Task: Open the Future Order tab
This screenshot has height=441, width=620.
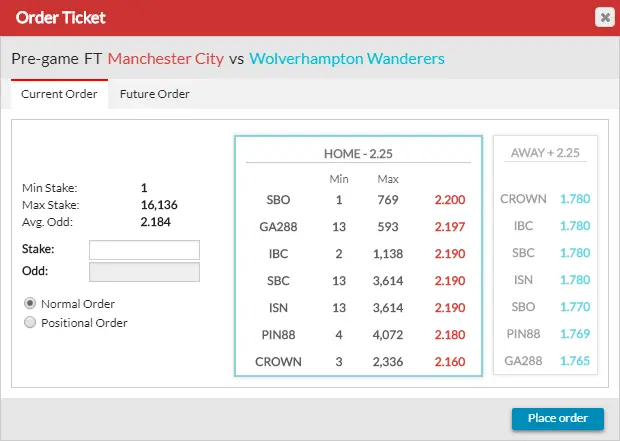Action: tap(155, 94)
